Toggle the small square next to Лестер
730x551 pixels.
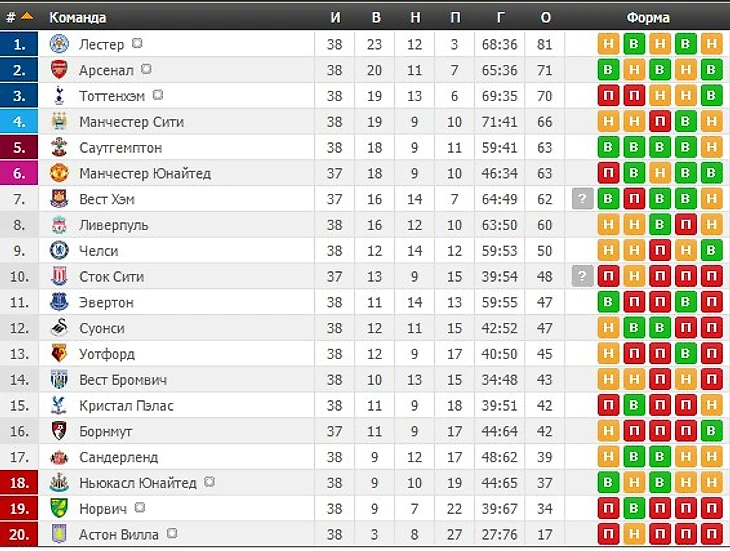pos(137,43)
